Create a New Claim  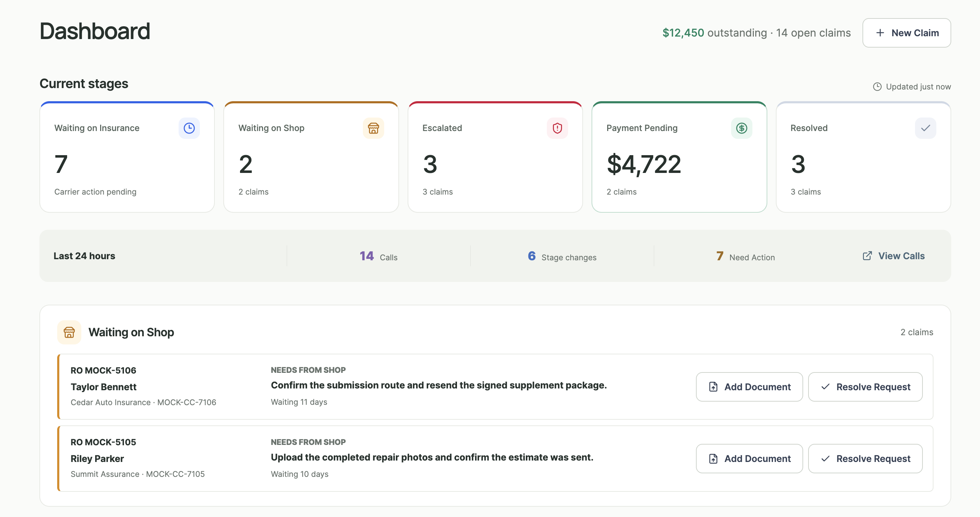(907, 33)
